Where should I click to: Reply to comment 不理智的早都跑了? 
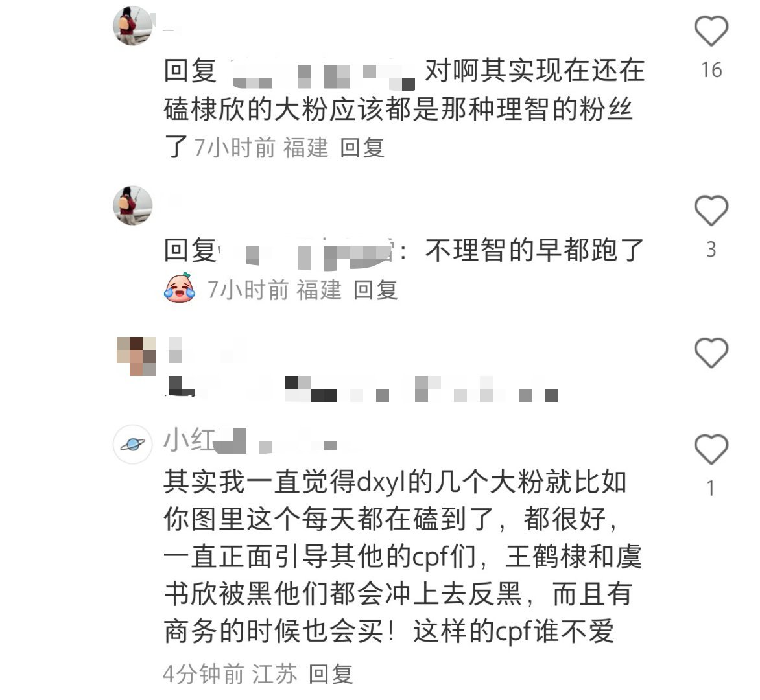pos(375,290)
